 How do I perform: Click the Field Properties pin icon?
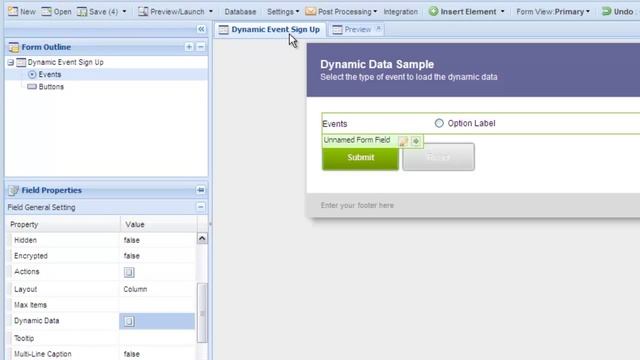pyautogui.click(x=200, y=190)
